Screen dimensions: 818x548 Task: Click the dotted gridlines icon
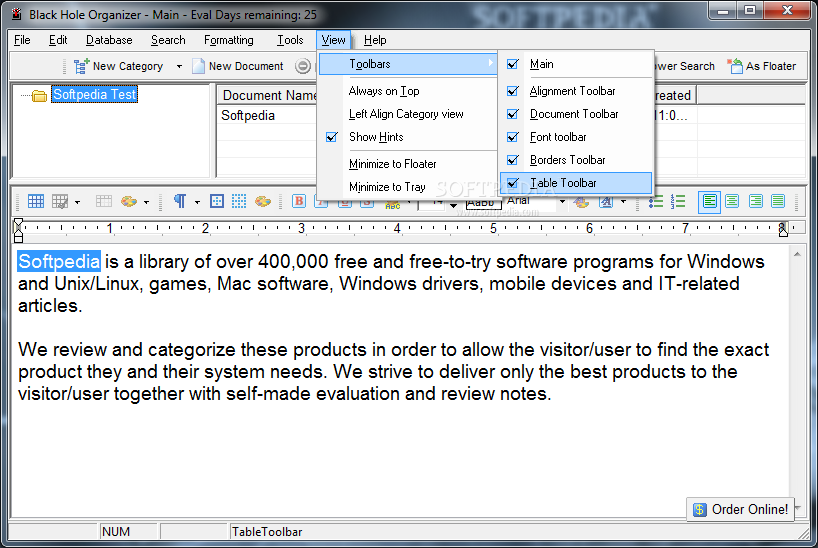(x=239, y=201)
